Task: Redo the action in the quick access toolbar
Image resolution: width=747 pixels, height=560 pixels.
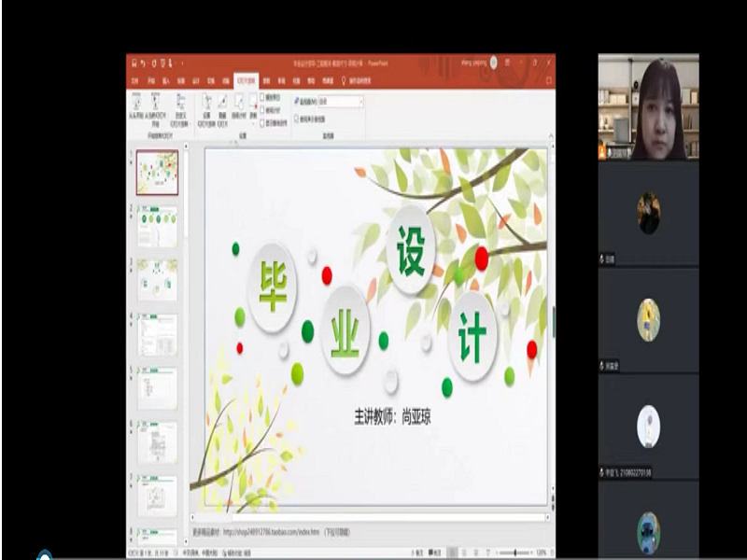Action: tap(153, 63)
